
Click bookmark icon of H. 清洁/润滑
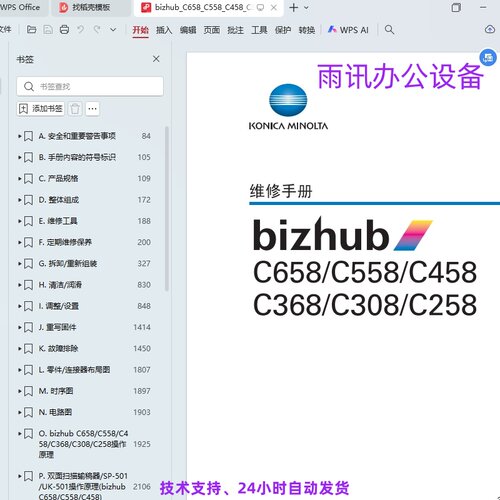click(x=29, y=285)
